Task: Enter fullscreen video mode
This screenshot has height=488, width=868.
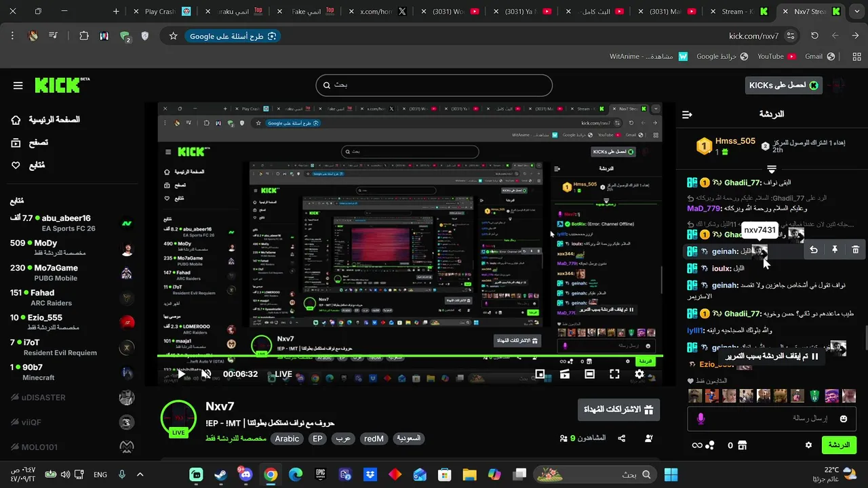Action: (614, 374)
